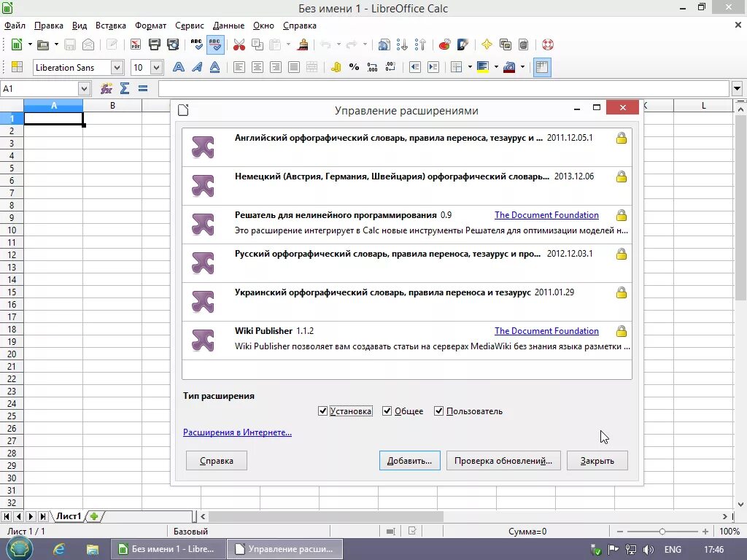Click the Insert chart icon
The image size is (747, 560).
pos(444,44)
